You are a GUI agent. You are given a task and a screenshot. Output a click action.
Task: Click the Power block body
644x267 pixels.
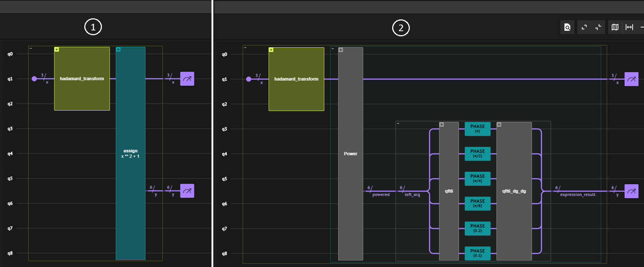tap(350, 154)
